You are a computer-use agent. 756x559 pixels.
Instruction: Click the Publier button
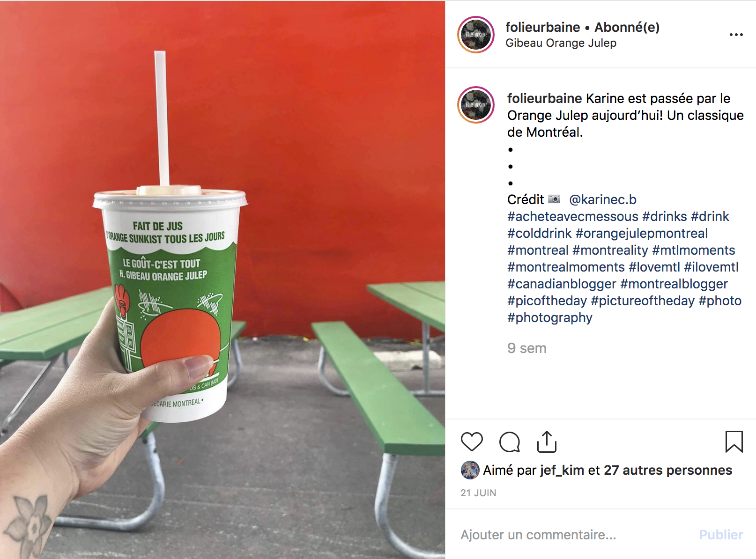(721, 535)
